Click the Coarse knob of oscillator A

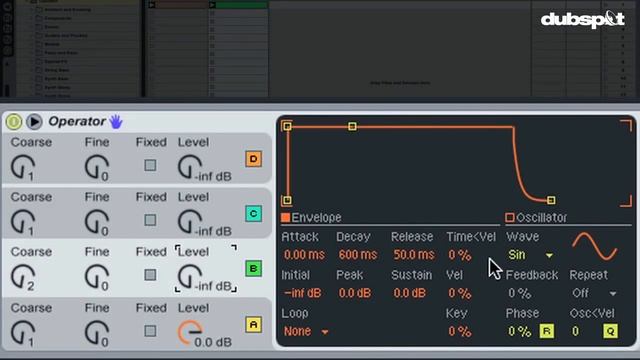coord(23,332)
